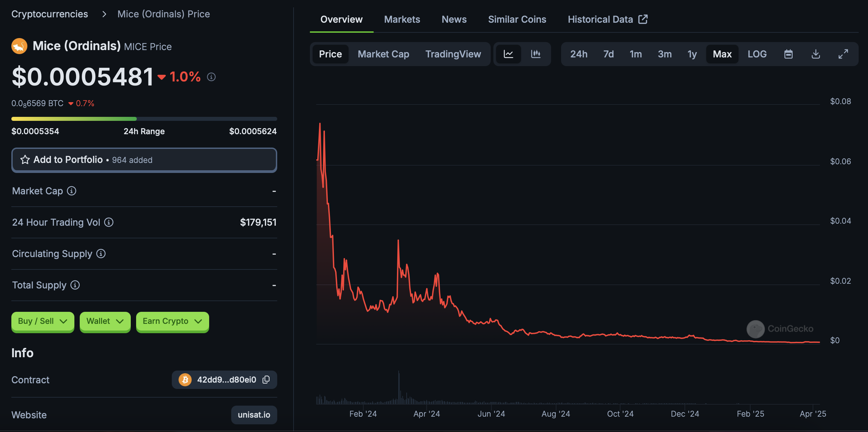Screen dimensions: 868x432
Task: Set chart range to 7d
Action: [608, 54]
